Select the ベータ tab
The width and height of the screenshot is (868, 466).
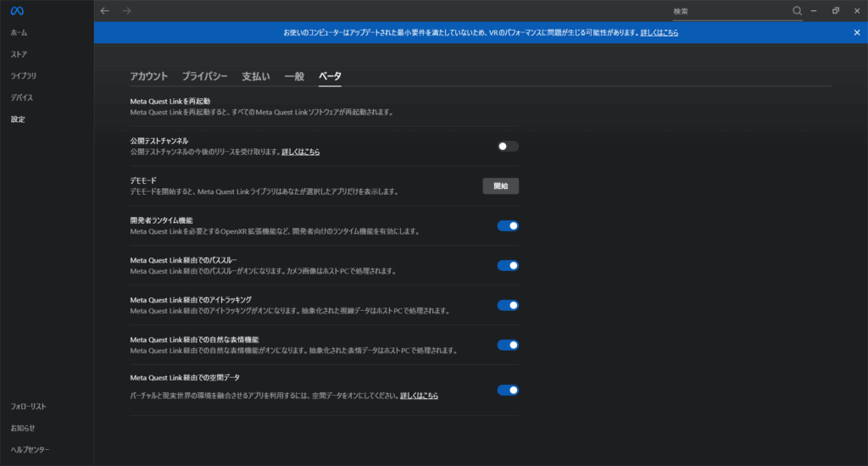pyautogui.click(x=330, y=76)
